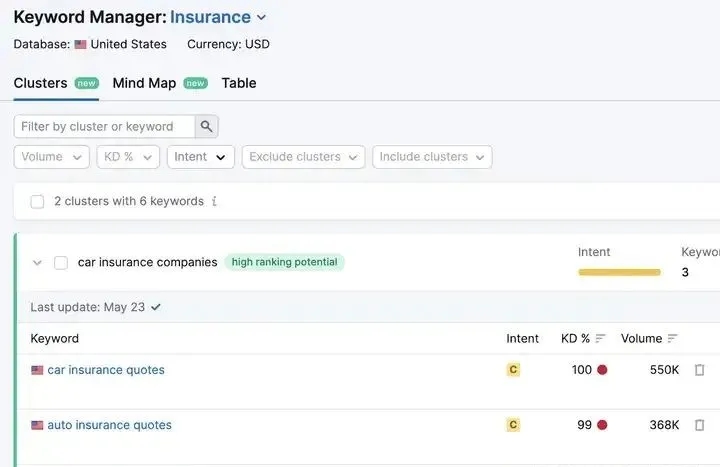
Task: Click the 550K volume value
Action: [x=664, y=370]
